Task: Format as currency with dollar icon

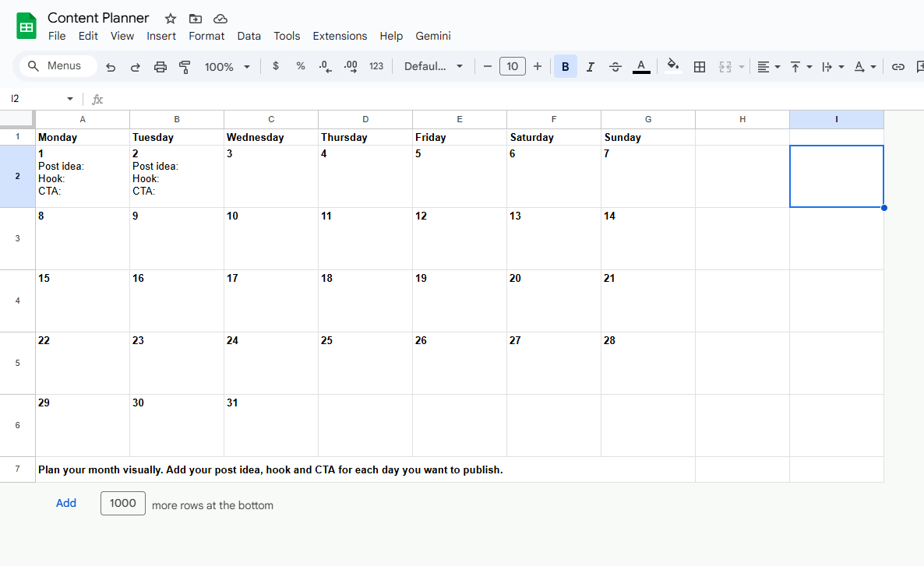Action: [x=276, y=67]
